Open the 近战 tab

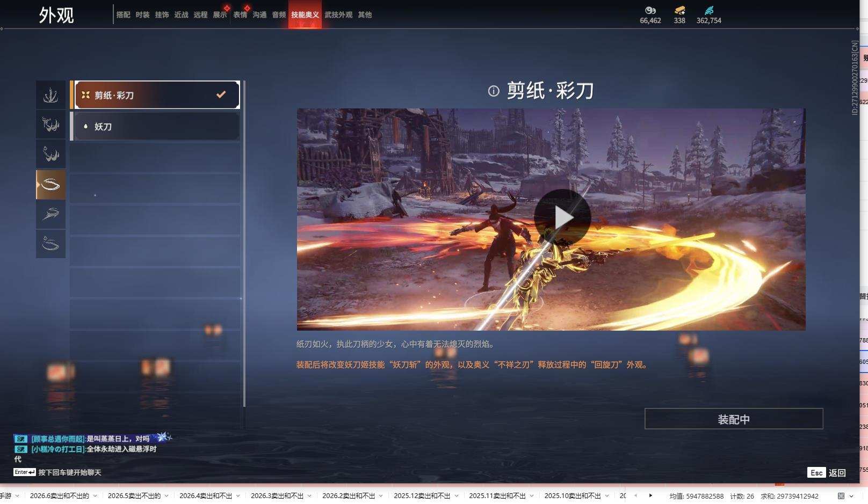tap(181, 14)
